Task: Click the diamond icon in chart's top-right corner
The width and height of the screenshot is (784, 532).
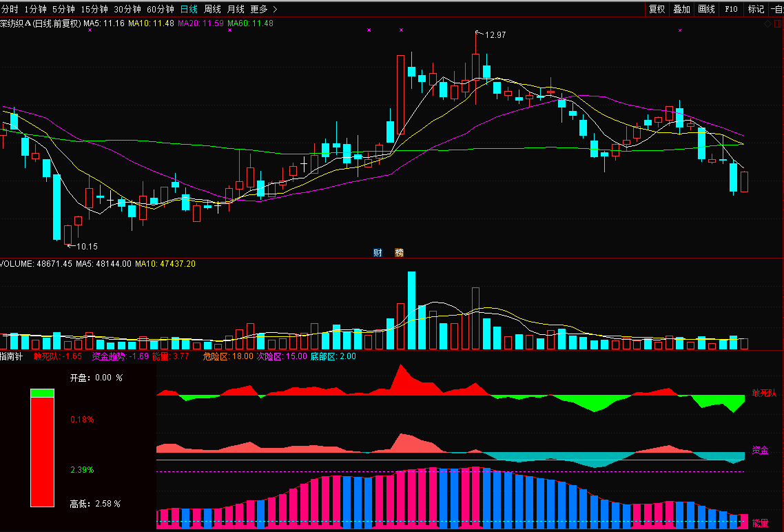Action: [x=767, y=24]
